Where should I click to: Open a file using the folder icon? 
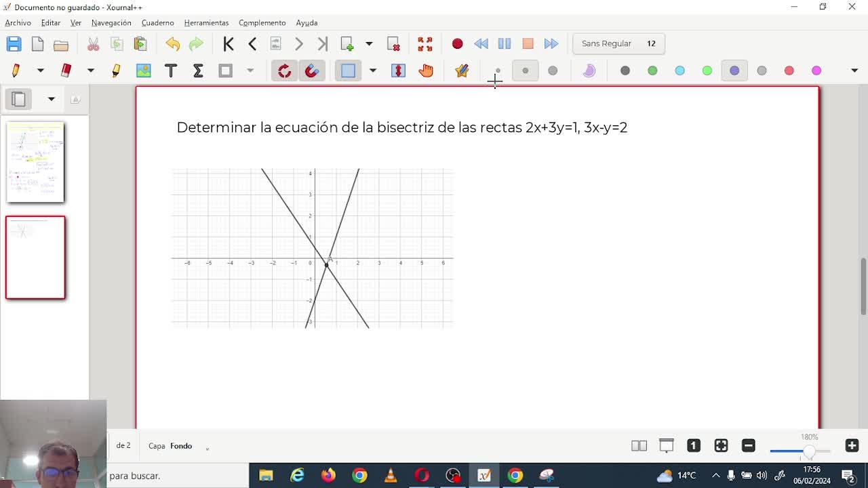[x=61, y=44]
